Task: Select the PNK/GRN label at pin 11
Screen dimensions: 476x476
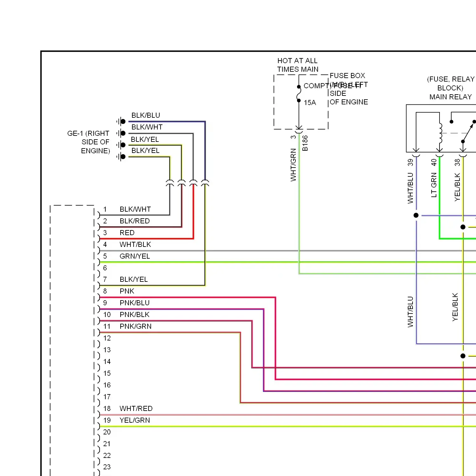Action: point(136,326)
